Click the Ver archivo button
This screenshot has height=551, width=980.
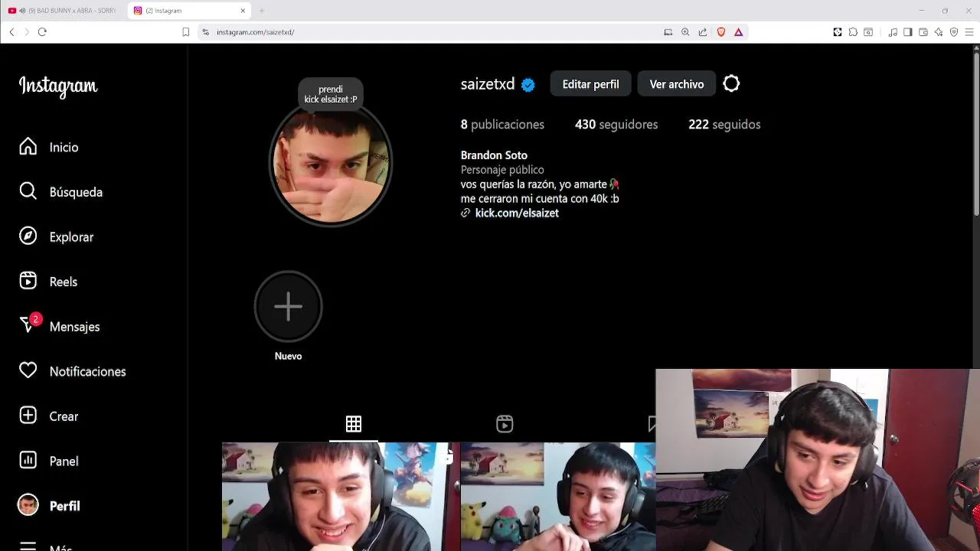(x=677, y=84)
